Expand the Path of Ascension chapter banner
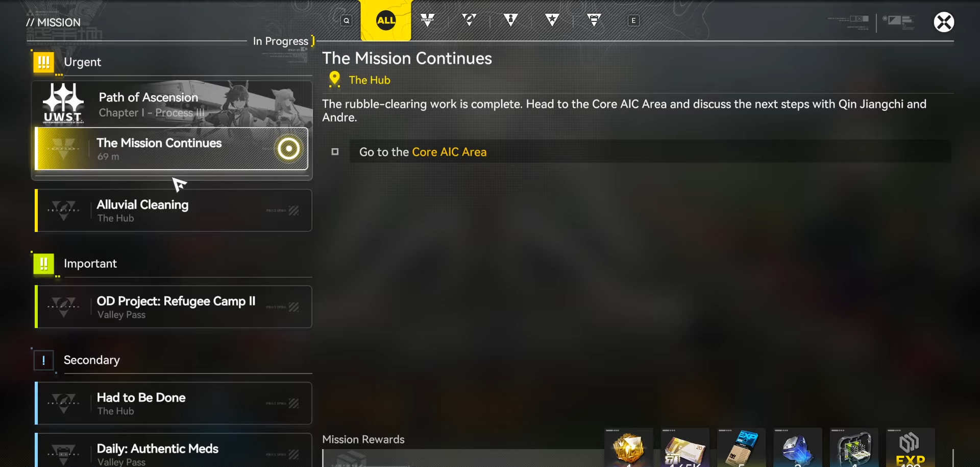The width and height of the screenshot is (980, 467). (172, 104)
